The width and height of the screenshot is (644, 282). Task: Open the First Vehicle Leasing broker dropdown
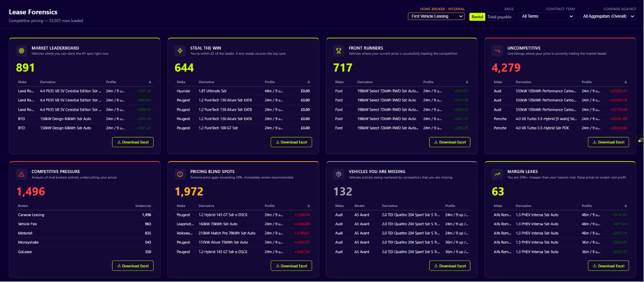[x=436, y=16]
